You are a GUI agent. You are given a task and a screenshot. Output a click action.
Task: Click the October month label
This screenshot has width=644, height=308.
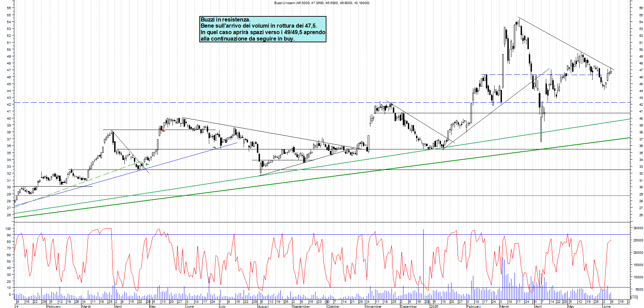pyautogui.click(x=333, y=306)
